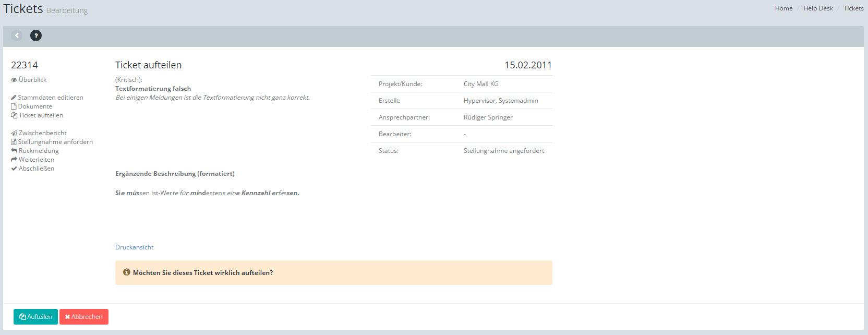Select Ticket aufteilen in sidebar menu
Screen dimensions: 868x335
click(41, 115)
